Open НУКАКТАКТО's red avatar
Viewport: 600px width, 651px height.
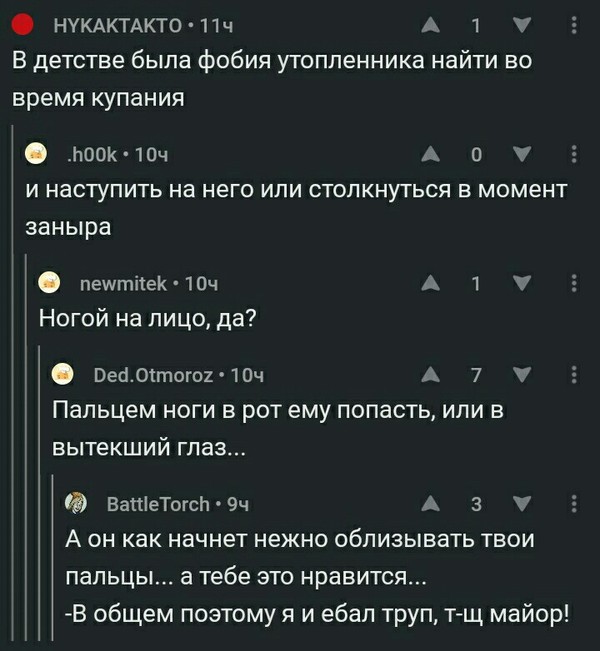(x=25, y=24)
